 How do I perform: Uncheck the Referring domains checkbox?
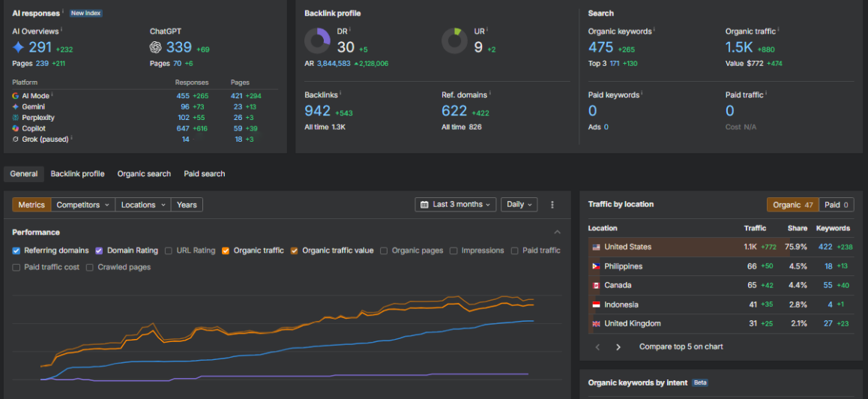click(16, 250)
